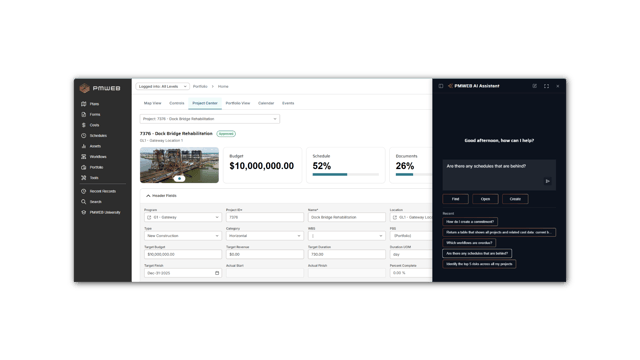Select recent 'Return a table that shows all projects'
The image size is (640, 360).
click(499, 232)
